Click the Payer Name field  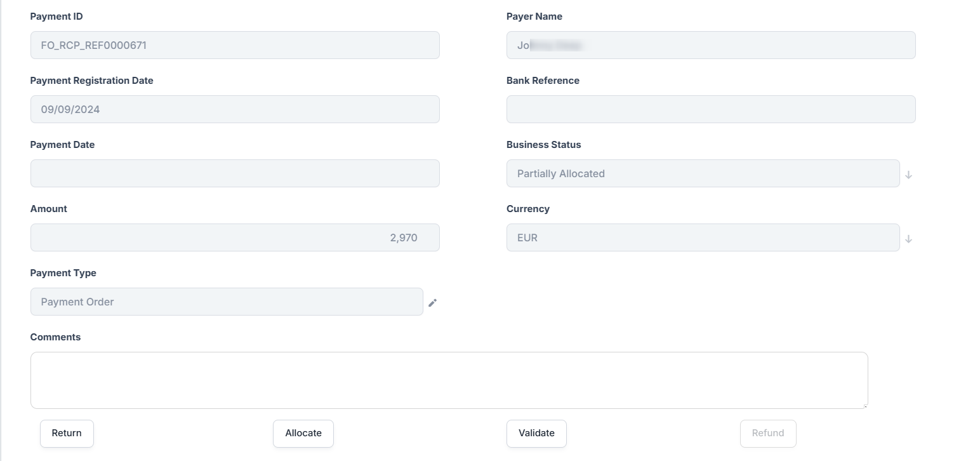[x=711, y=45]
